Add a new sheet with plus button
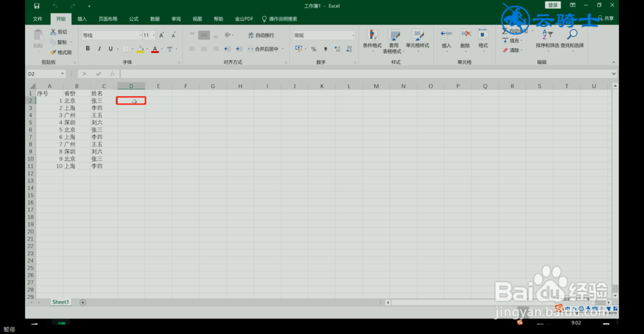Viewport: 644px width, 334px height. [x=82, y=302]
